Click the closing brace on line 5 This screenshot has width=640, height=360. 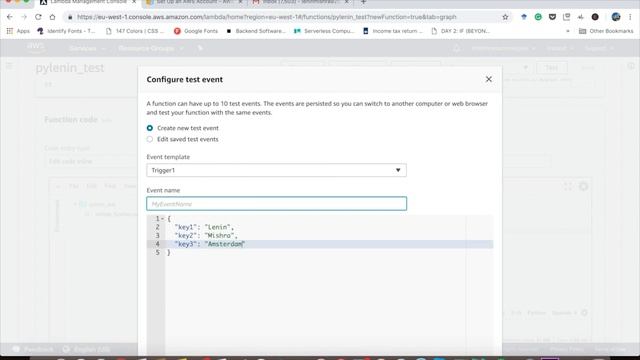click(169, 253)
